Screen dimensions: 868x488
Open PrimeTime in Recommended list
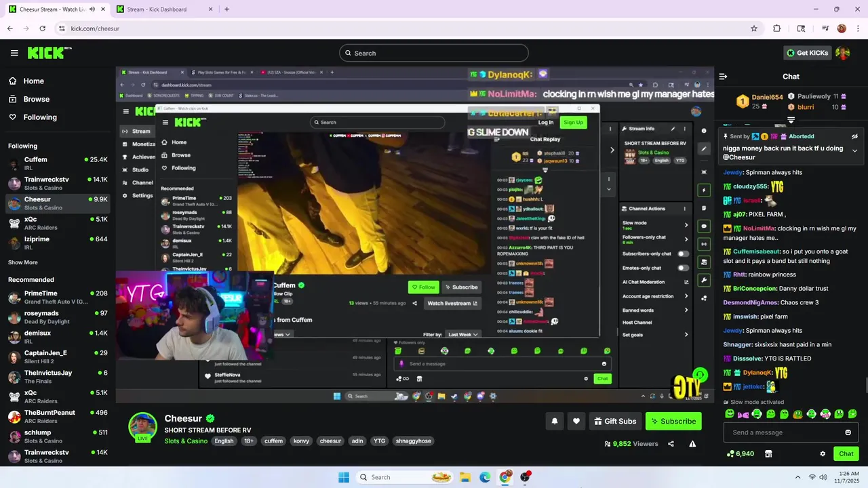click(58, 297)
